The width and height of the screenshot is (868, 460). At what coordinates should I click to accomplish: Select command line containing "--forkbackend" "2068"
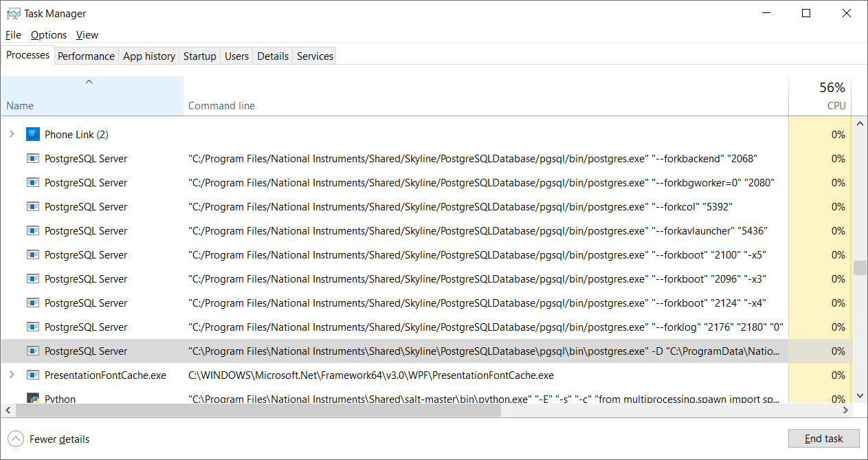click(x=473, y=159)
